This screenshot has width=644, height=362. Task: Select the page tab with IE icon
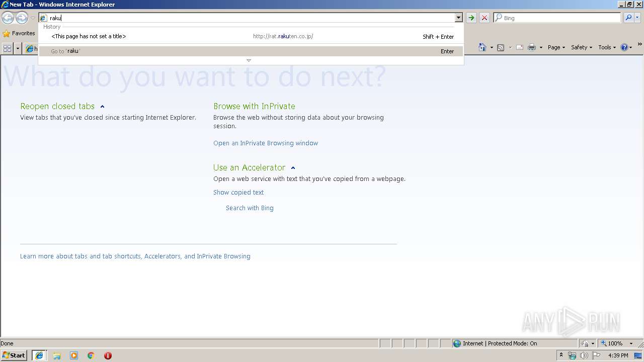(x=31, y=49)
